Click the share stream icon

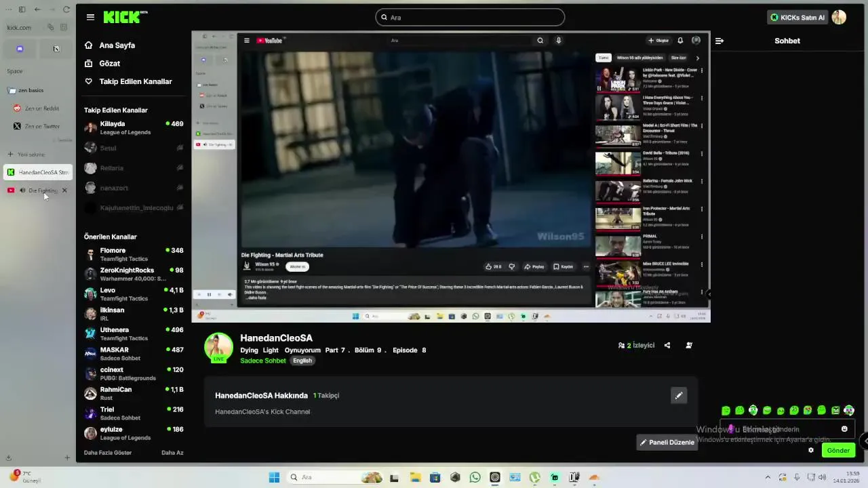pos(667,345)
